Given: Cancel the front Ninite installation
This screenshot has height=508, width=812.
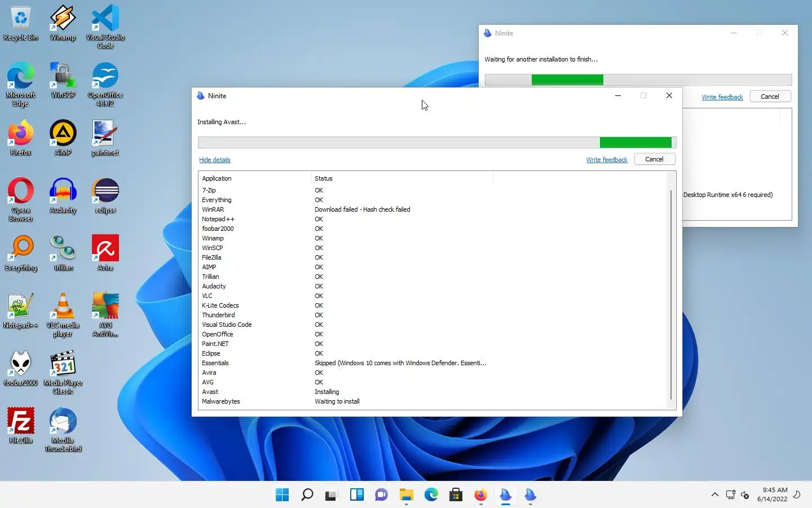Looking at the screenshot, I should coord(654,159).
